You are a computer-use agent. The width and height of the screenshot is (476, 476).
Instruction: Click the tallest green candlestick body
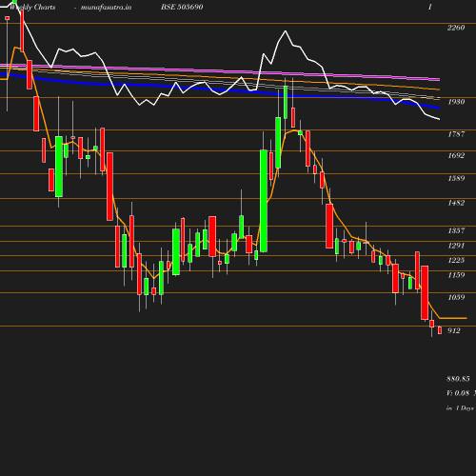pyautogui.click(x=264, y=201)
